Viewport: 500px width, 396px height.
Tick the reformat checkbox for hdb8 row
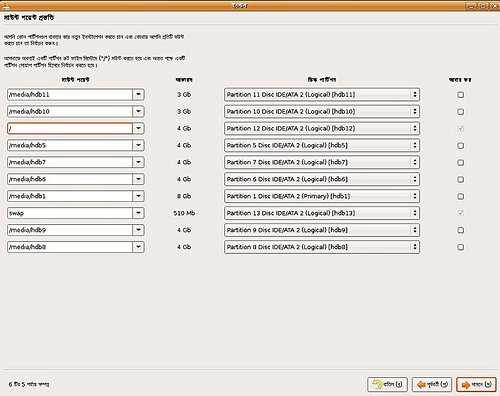461,247
